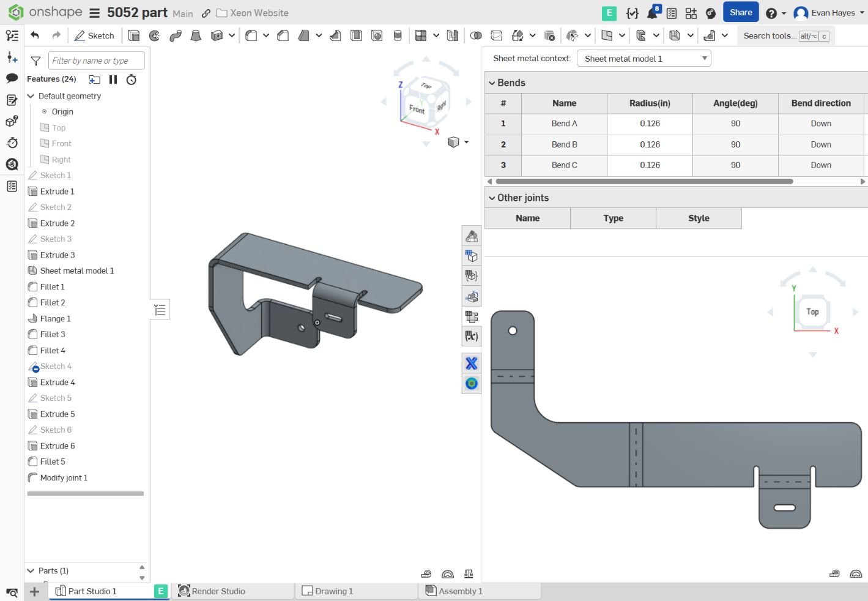868x601 pixels.
Task: Click the blue X app panel icon
Action: pos(472,364)
